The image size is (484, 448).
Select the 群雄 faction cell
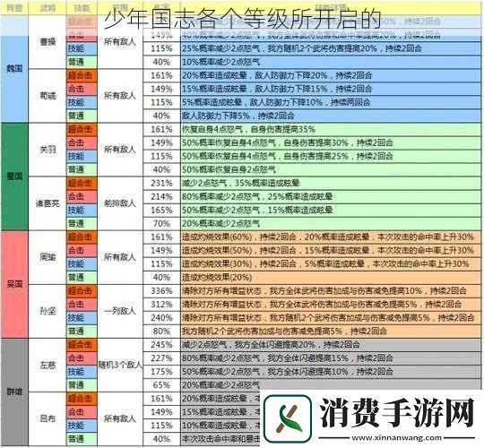coord(14,392)
